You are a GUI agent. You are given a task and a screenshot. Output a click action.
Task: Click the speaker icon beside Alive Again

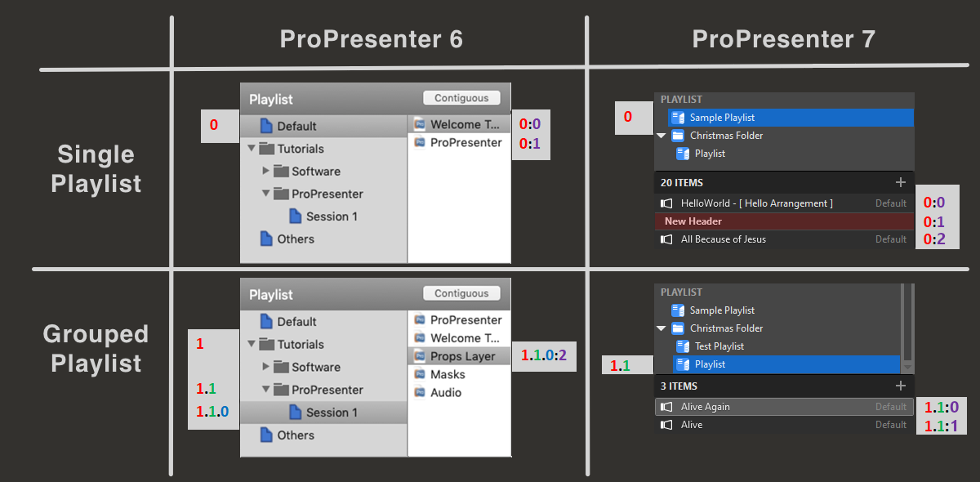coord(667,406)
